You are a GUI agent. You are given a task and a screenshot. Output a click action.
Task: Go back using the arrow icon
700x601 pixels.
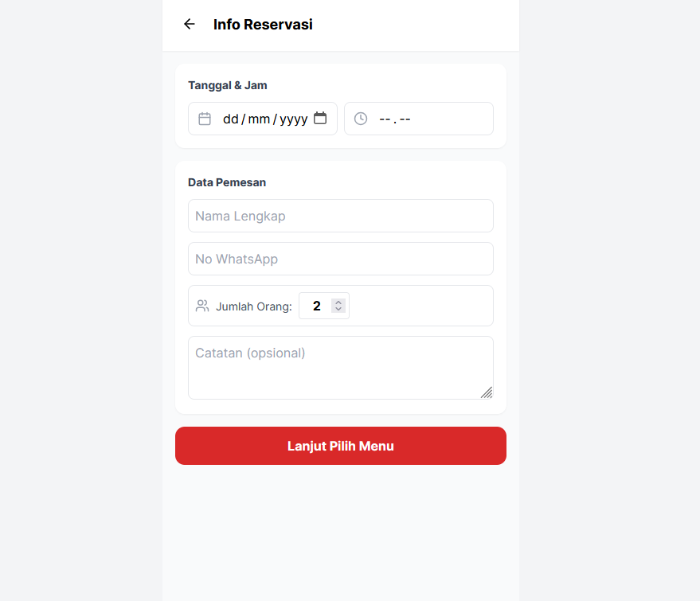189,24
